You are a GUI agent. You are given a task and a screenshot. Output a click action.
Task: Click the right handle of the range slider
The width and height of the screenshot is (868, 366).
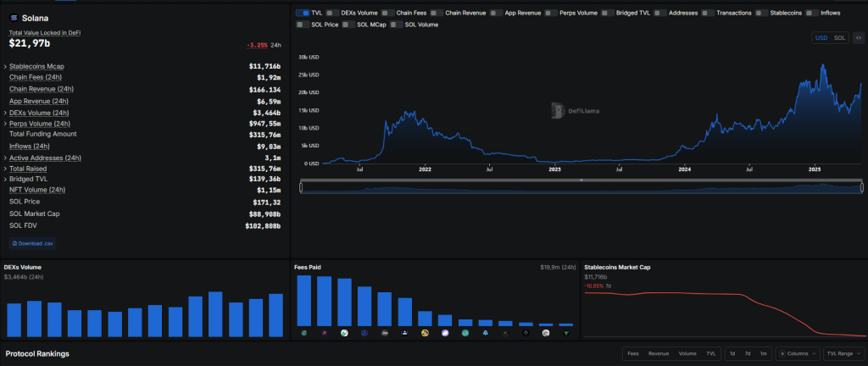862,188
